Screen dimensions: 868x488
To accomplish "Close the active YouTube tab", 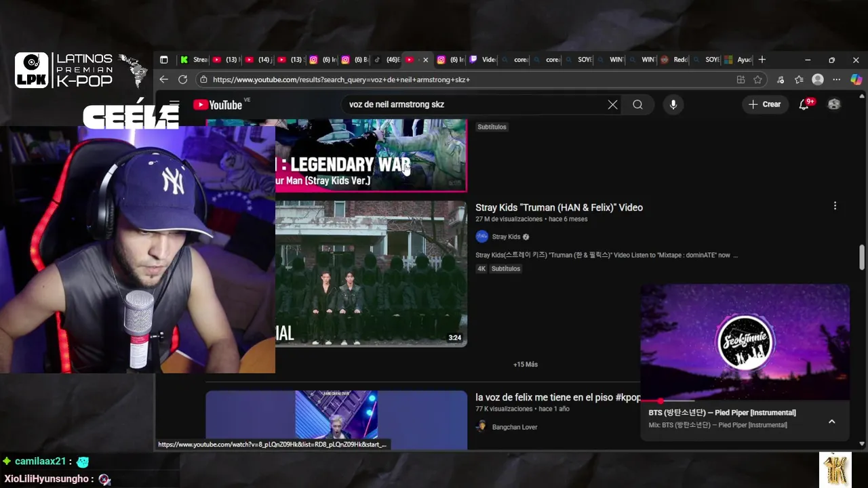I will (x=425, y=60).
